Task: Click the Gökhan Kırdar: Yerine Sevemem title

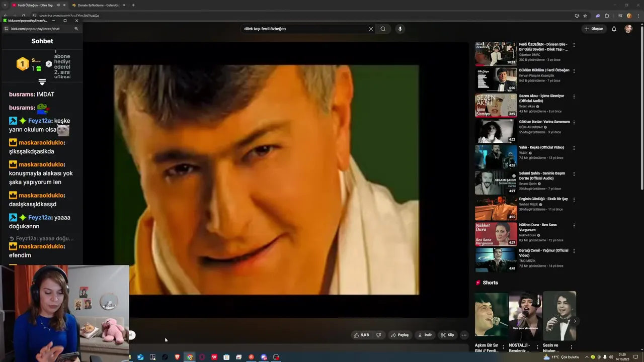Action: point(544,122)
